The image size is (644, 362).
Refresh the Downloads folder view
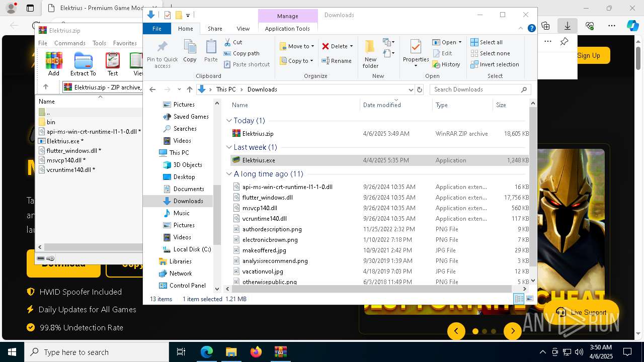click(x=419, y=89)
